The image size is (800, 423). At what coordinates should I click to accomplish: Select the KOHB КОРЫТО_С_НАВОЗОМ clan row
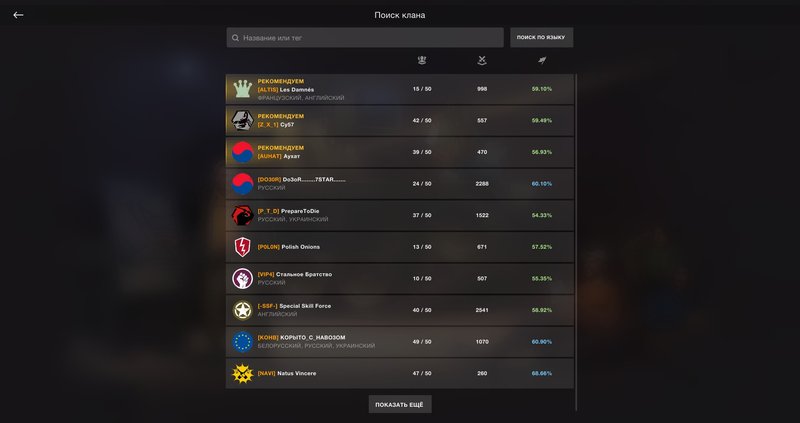399,342
